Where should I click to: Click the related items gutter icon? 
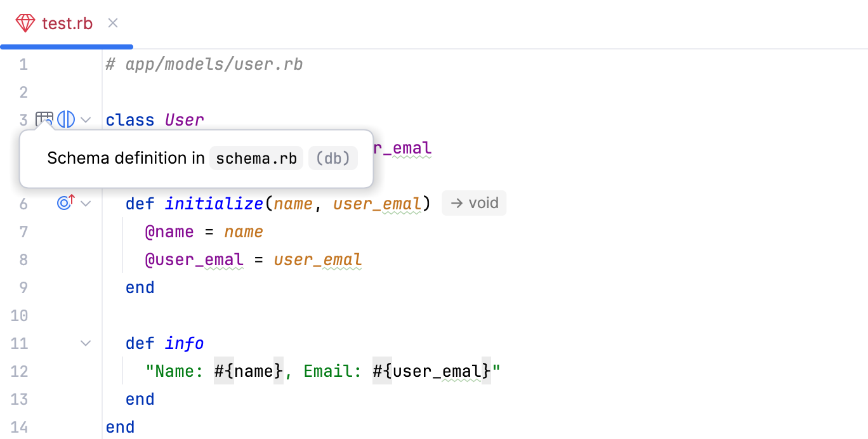[66, 119]
